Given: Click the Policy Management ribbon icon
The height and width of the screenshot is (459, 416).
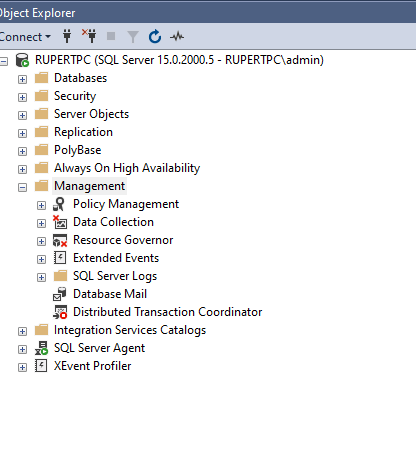Looking at the screenshot, I should coord(60,204).
